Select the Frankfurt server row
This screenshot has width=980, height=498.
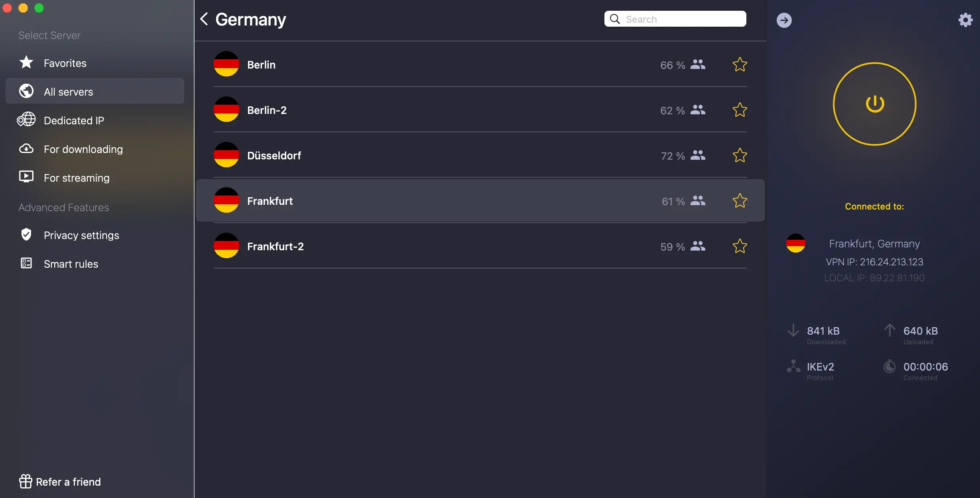tap(270, 201)
